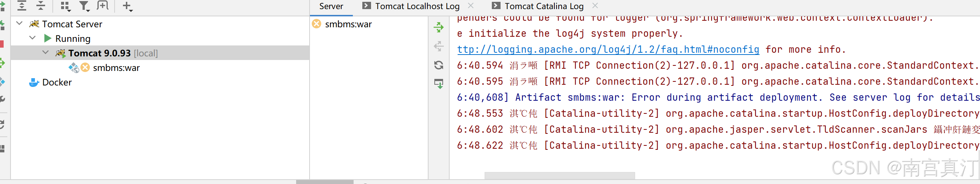The image size is (980, 184).
Task: Click the Tomcat cat icon beside Tomcat Server
Action: (34, 24)
